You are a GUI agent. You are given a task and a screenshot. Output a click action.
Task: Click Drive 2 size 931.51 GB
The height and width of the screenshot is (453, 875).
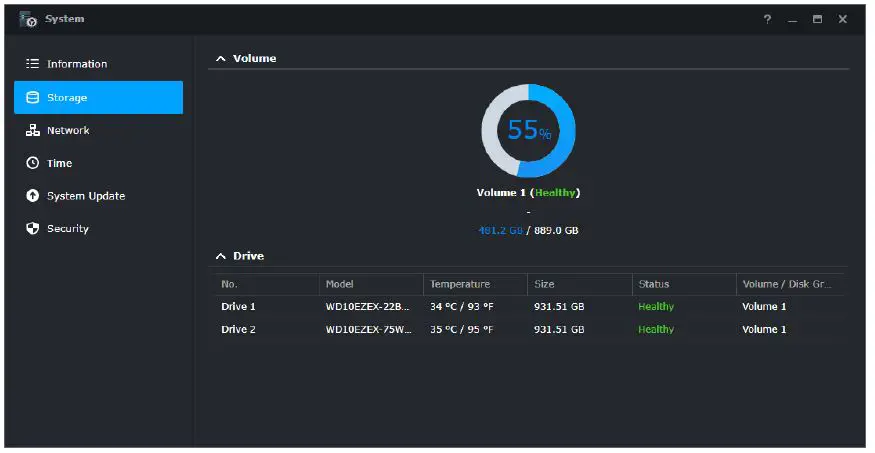(x=559, y=330)
